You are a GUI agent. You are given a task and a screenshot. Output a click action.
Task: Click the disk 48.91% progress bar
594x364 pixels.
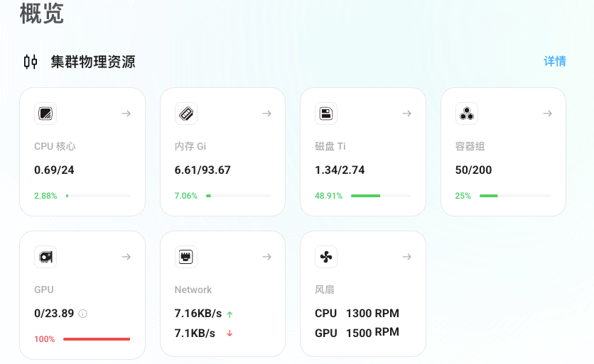tap(381, 196)
